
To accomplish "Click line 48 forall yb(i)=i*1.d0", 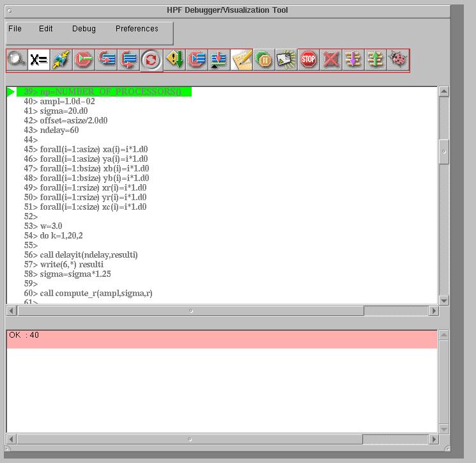I will 86,178.
